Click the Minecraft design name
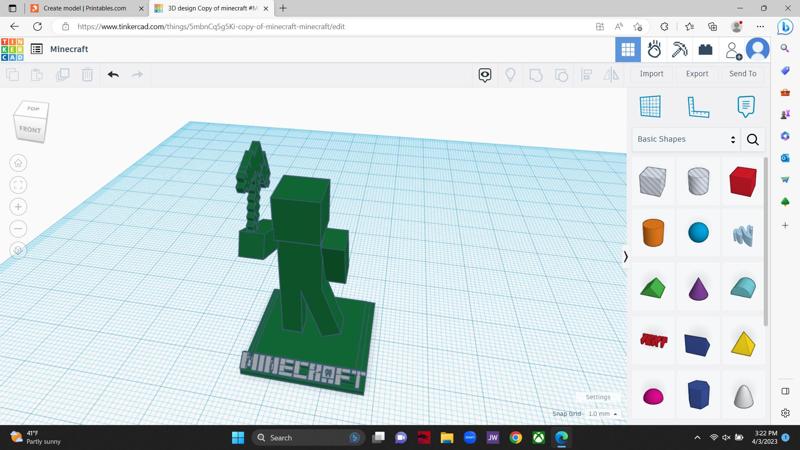800x450 pixels. coord(69,49)
